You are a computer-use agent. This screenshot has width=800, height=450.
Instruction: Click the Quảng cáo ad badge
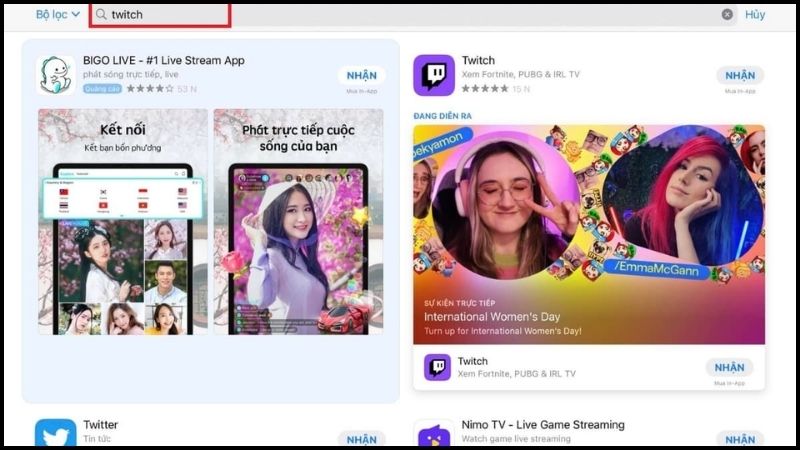[x=103, y=89]
